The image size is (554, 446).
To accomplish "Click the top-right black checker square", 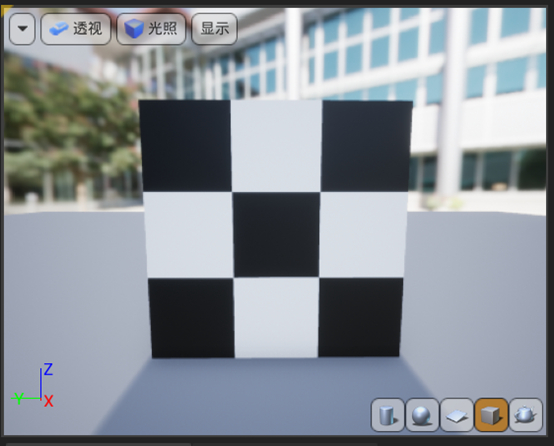I will click(366, 146).
